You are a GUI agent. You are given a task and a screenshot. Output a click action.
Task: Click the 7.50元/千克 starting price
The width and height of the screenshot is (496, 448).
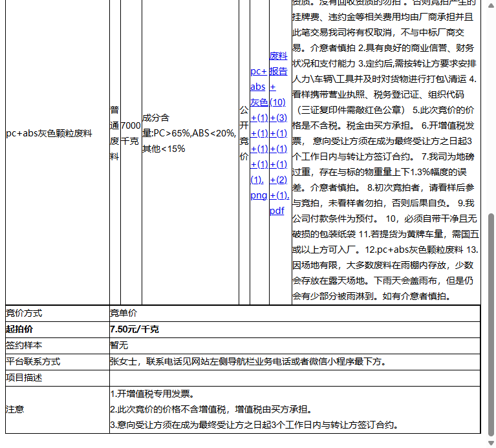(135, 329)
